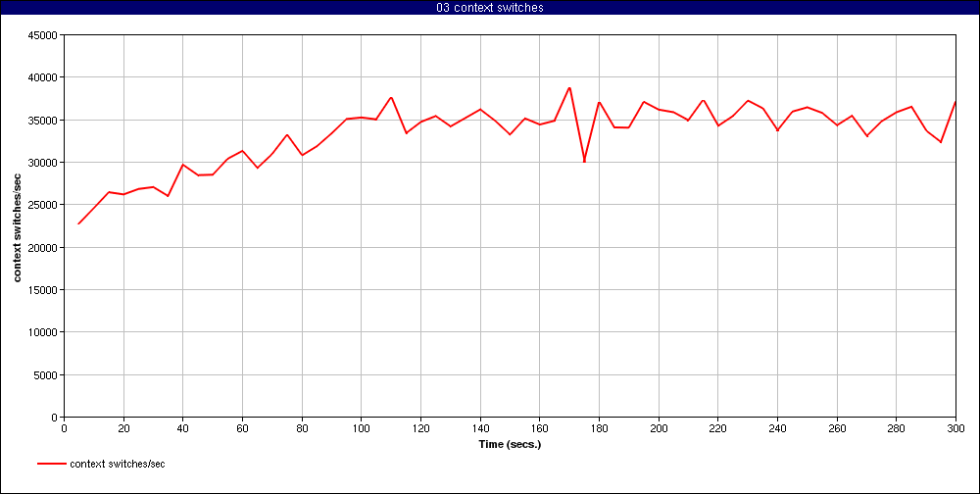Viewport: 980px width, 494px height.
Task: Click the line's starting point at 5 seconds
Action: pyautogui.click(x=78, y=223)
